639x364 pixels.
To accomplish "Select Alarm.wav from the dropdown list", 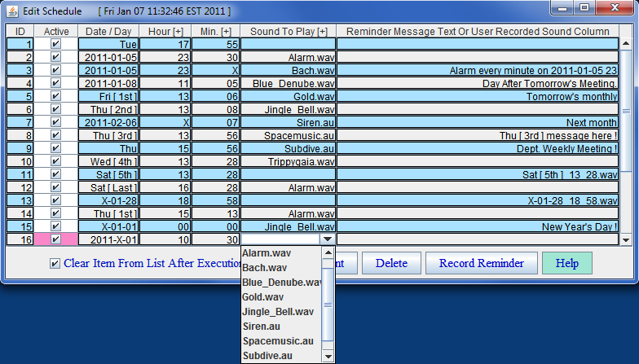I will [x=267, y=253].
